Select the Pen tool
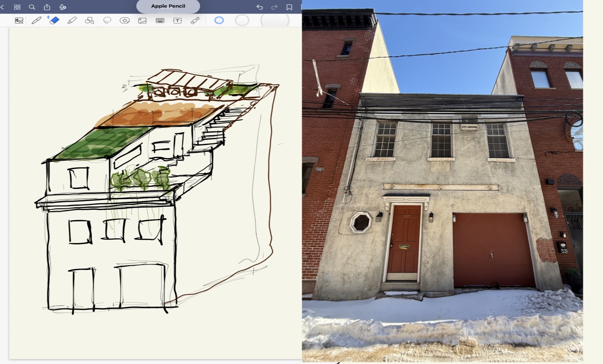 36,21
